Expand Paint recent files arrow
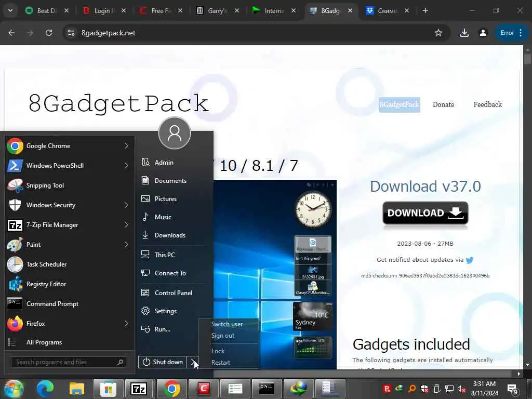The image size is (532, 399). tap(127, 244)
